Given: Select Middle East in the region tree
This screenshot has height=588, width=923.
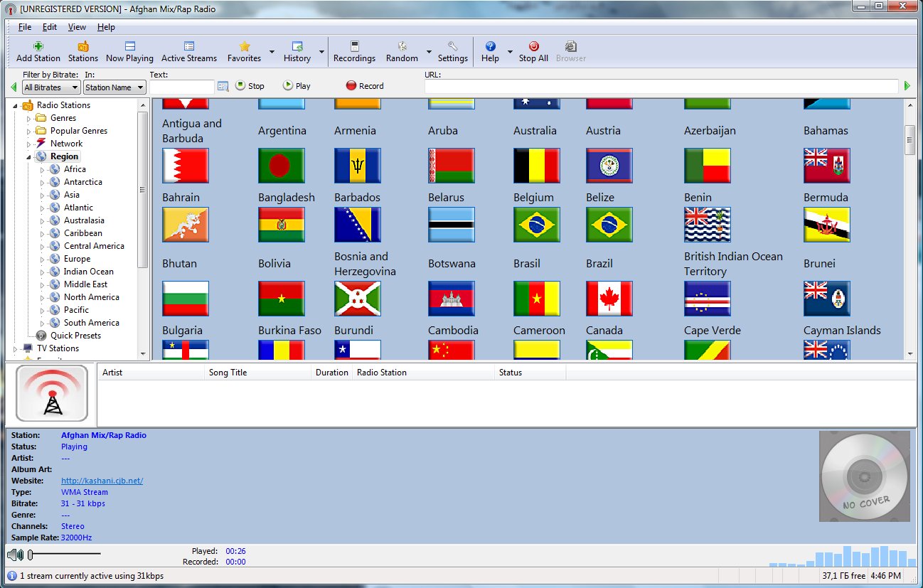Looking at the screenshot, I should 85,284.
